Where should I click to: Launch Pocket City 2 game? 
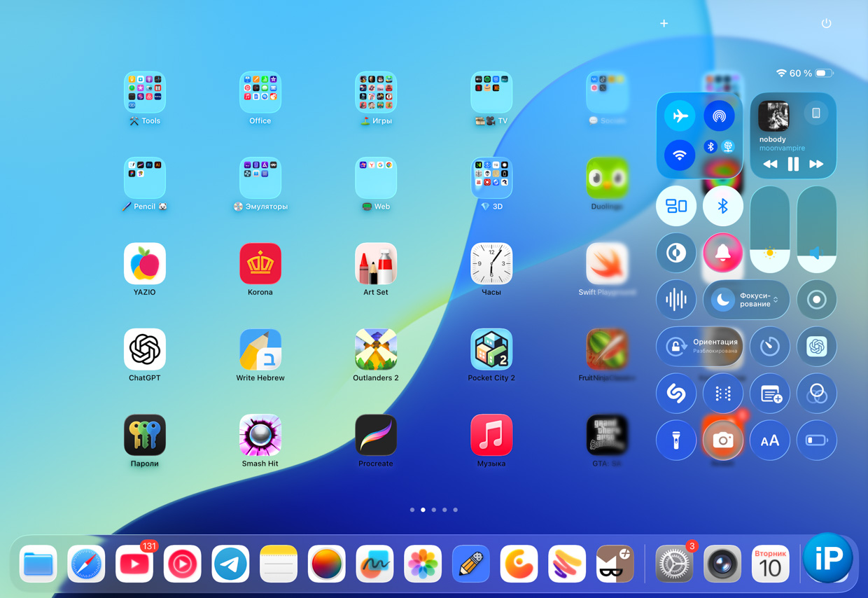pos(491,349)
